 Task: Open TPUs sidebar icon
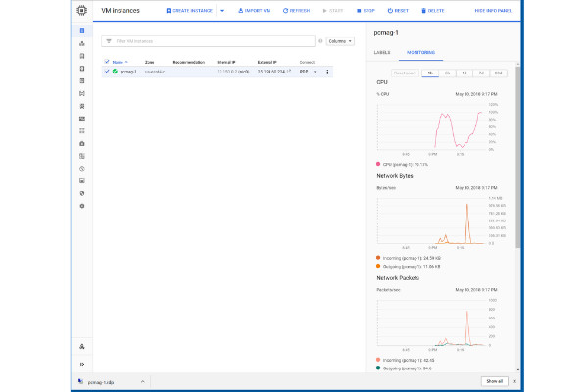coord(82,106)
